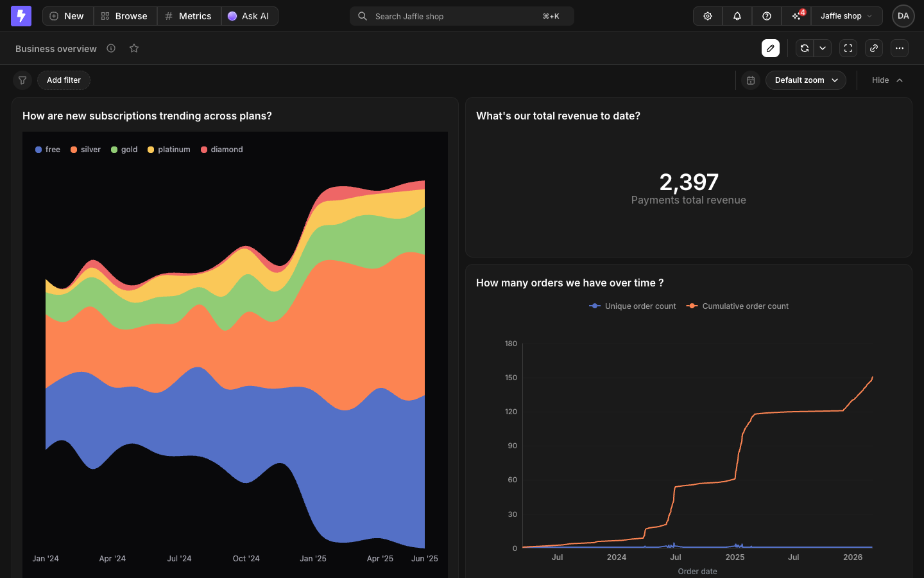Click the sparkle icon with badge 4
The width and height of the screenshot is (924, 578).
(796, 16)
